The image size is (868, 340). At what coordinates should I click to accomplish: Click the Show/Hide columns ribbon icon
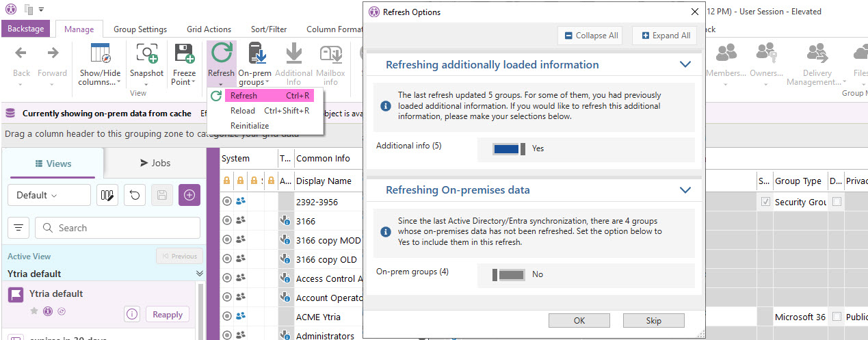pyautogui.click(x=100, y=53)
